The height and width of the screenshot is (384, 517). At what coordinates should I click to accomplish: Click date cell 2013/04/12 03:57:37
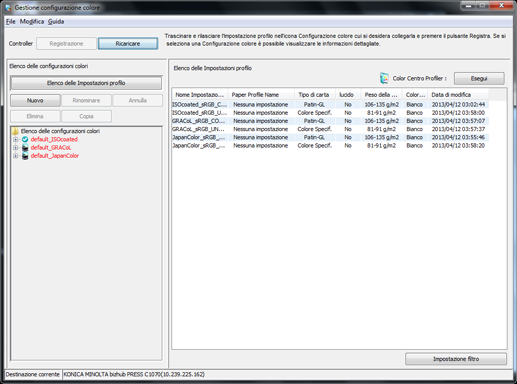pos(458,129)
